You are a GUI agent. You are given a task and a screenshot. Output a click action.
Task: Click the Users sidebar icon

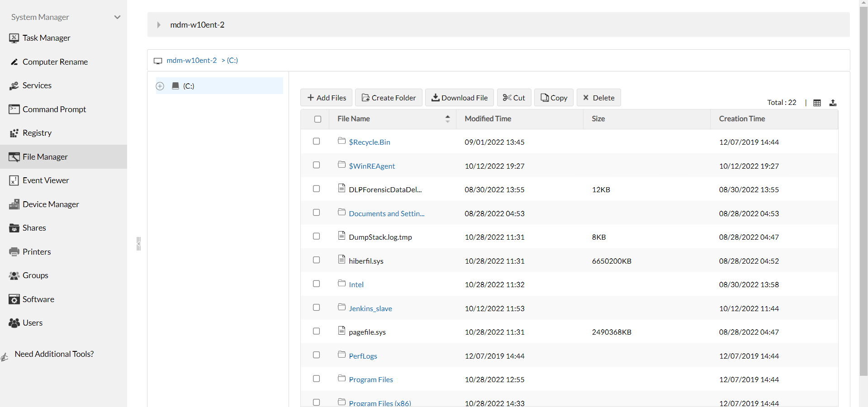[14, 323]
